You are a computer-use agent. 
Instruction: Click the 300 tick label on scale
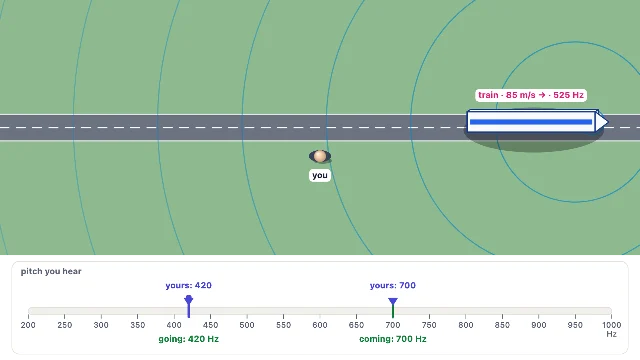pyautogui.click(x=101, y=325)
